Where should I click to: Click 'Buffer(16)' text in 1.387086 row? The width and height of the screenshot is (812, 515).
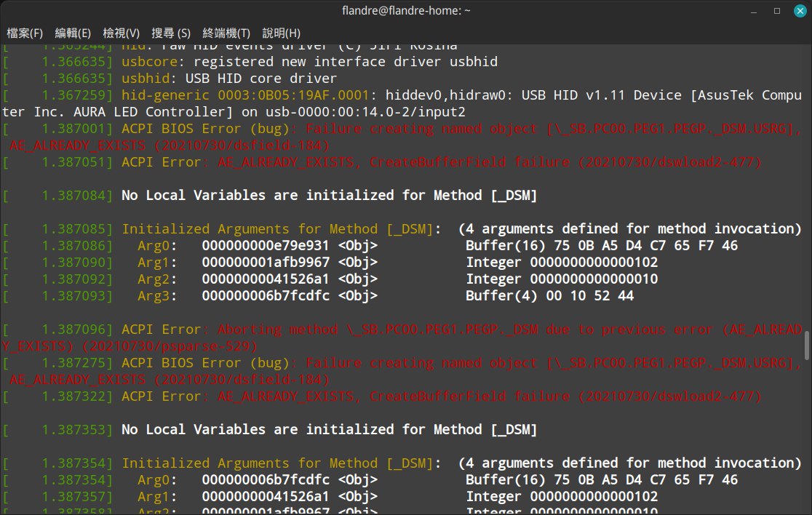pos(505,245)
